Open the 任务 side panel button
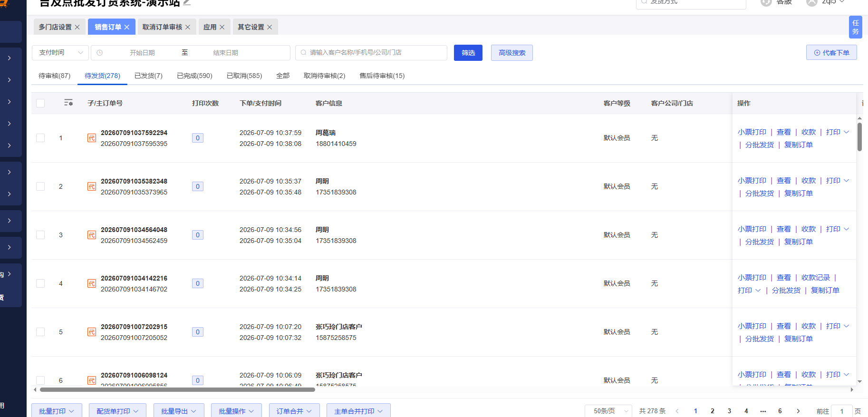868x417 pixels. pyautogui.click(x=856, y=27)
